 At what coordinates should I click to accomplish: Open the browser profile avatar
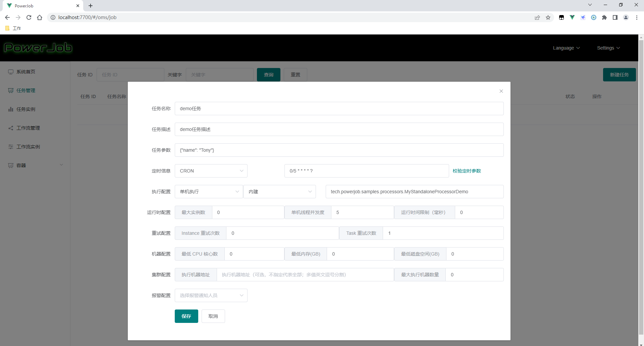[626, 17]
